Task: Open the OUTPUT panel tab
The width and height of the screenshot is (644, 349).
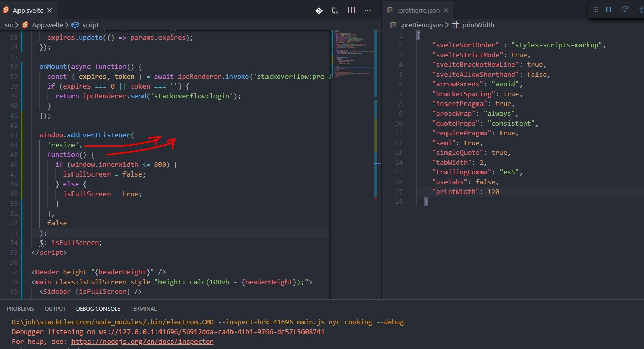Action: tap(55, 309)
